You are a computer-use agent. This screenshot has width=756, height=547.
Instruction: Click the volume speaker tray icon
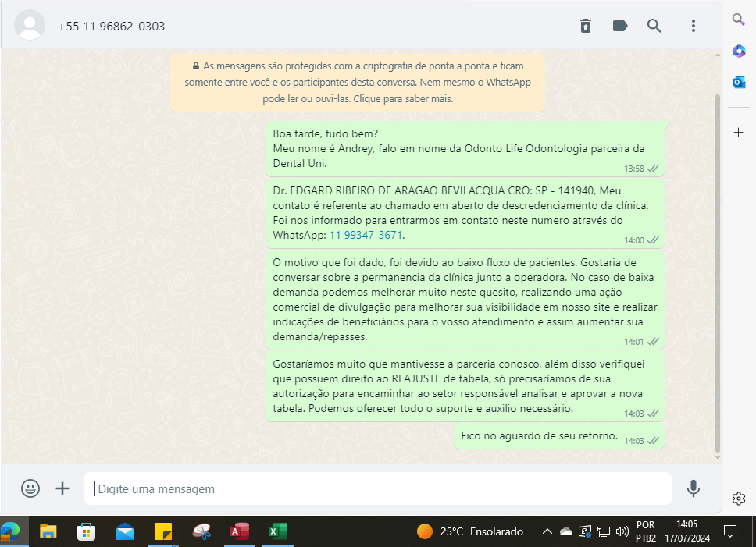622,531
